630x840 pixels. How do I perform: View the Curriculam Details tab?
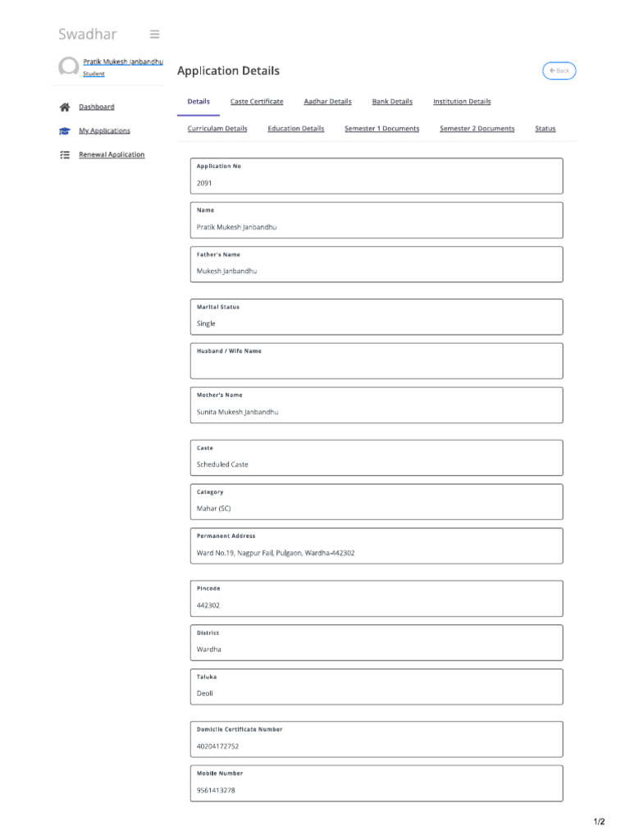[217, 129]
